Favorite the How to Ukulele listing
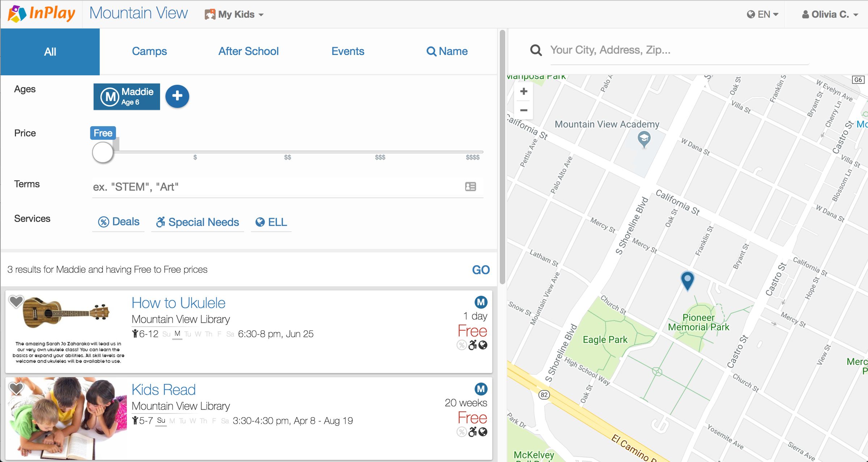The image size is (868, 462). (16, 301)
